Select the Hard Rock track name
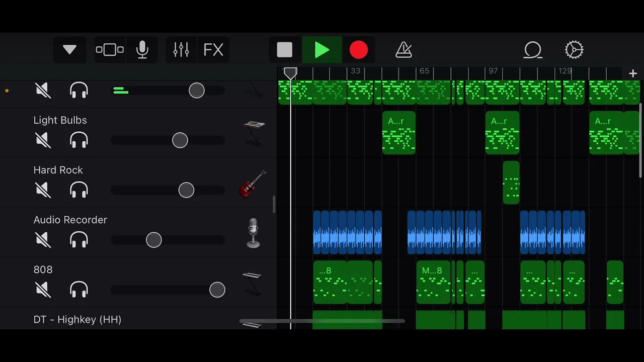Image resolution: width=644 pixels, height=362 pixels. tap(58, 170)
